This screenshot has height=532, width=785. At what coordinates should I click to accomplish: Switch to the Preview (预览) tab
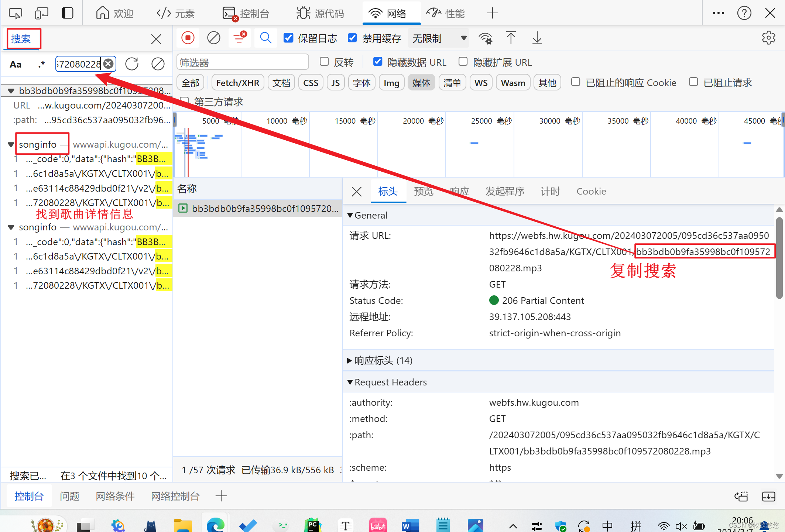pyautogui.click(x=424, y=191)
